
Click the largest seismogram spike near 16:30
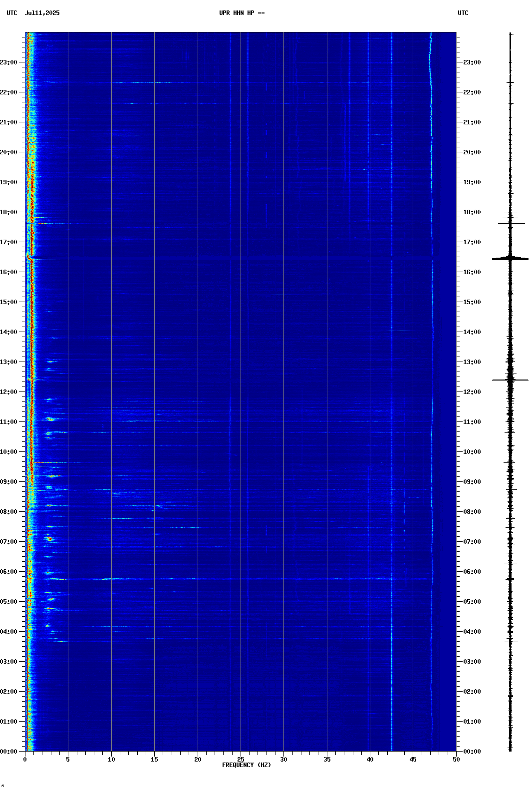click(510, 259)
